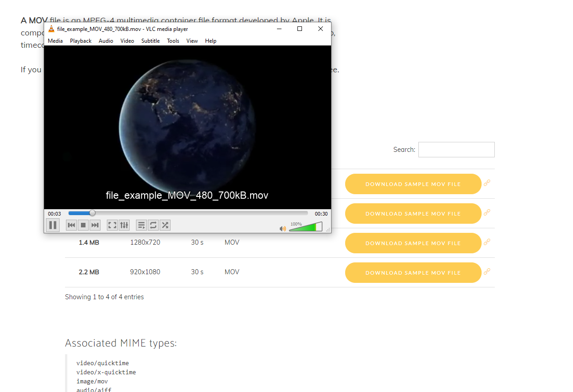
Task: Open the Video menu
Action: click(127, 41)
